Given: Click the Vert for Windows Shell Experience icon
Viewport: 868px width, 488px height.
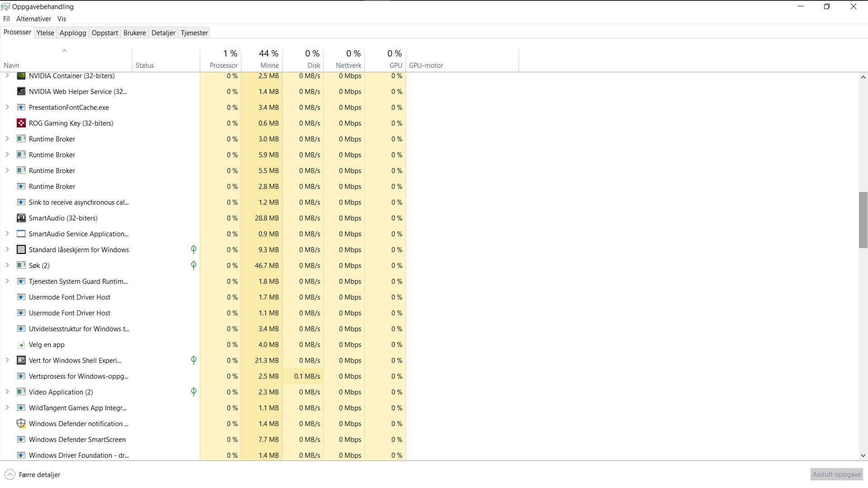Looking at the screenshot, I should (21, 361).
